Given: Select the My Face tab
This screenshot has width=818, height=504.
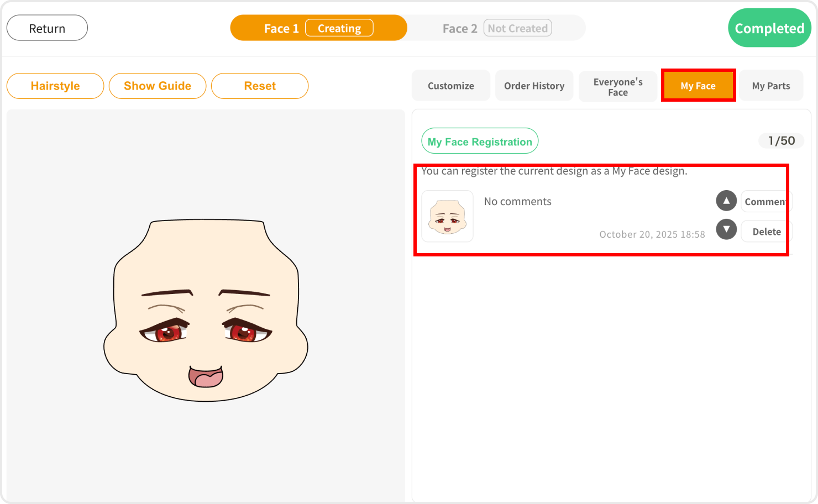Looking at the screenshot, I should 698,86.
